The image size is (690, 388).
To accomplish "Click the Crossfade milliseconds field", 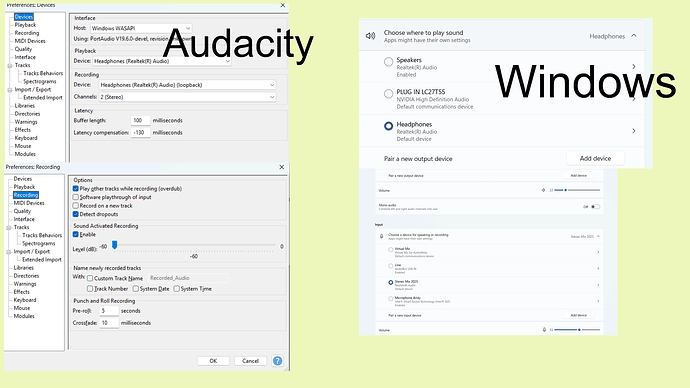I will (109, 323).
